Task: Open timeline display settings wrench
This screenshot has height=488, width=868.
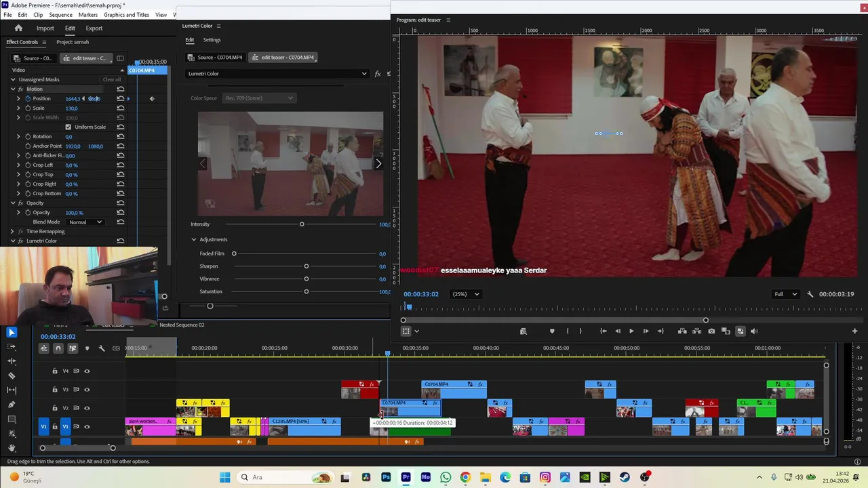Action: (101, 348)
